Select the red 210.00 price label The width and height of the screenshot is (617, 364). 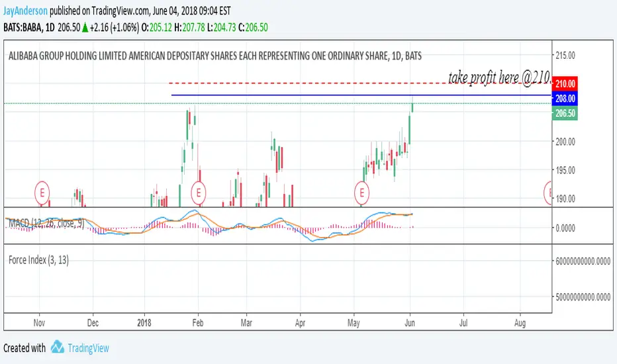565,83
